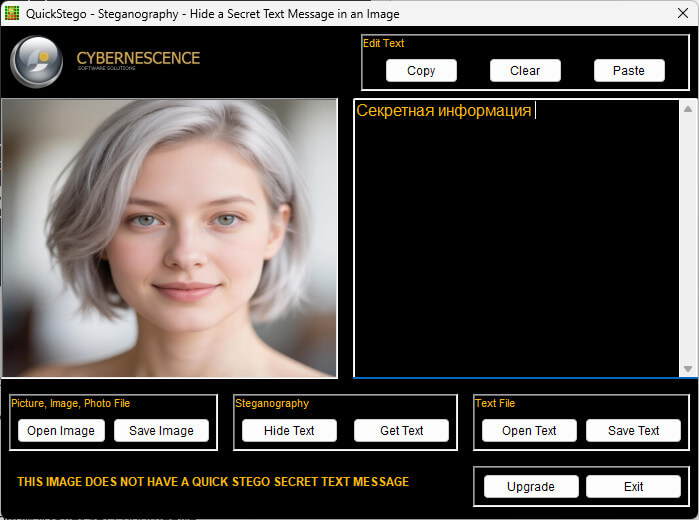Image resolution: width=699 pixels, height=520 pixels.
Task: Click the loaded portrait image preview
Action: point(169,239)
